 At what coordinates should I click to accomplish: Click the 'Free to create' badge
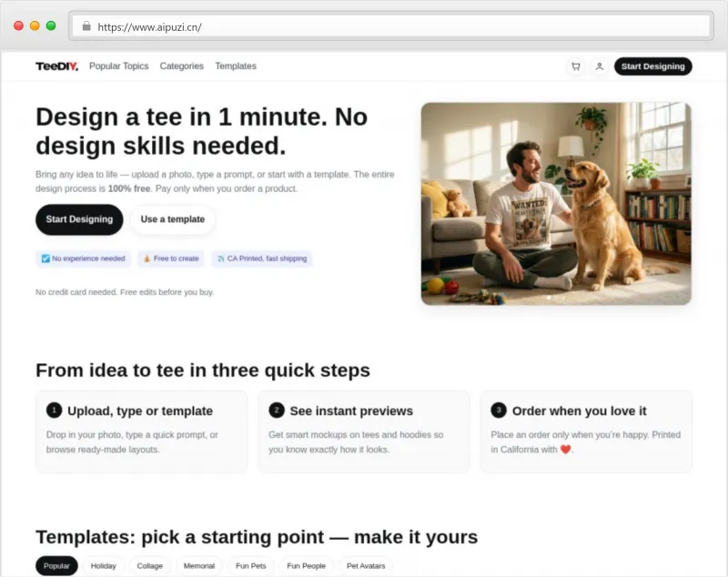tap(171, 258)
